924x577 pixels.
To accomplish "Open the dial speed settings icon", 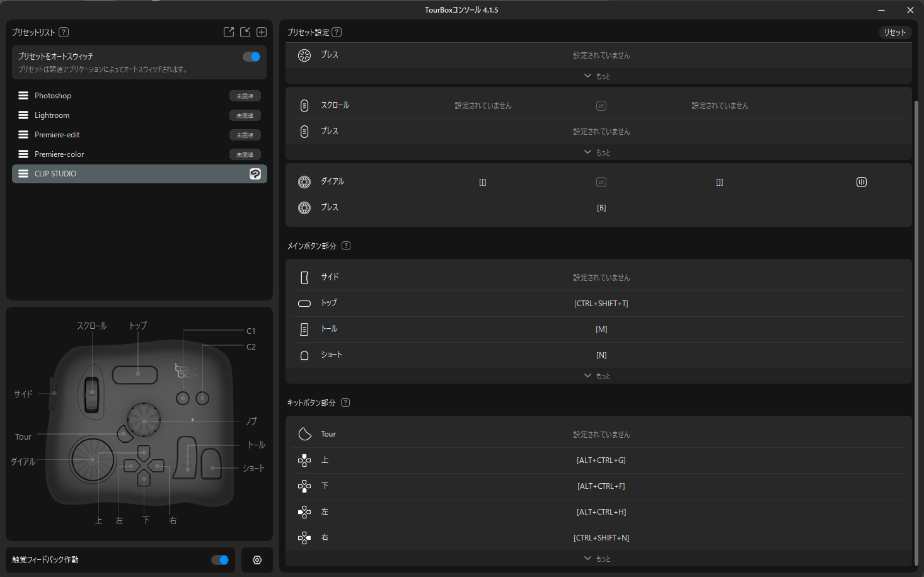I will point(862,182).
